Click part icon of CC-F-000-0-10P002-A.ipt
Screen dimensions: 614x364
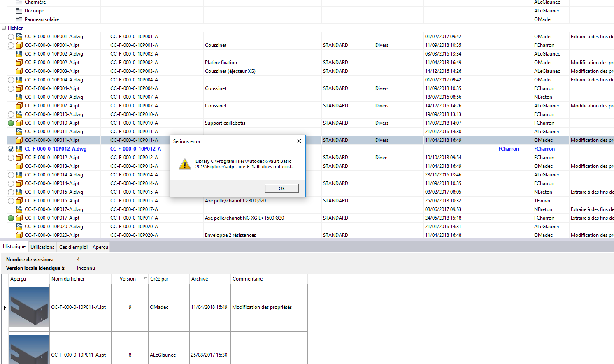[x=19, y=63]
